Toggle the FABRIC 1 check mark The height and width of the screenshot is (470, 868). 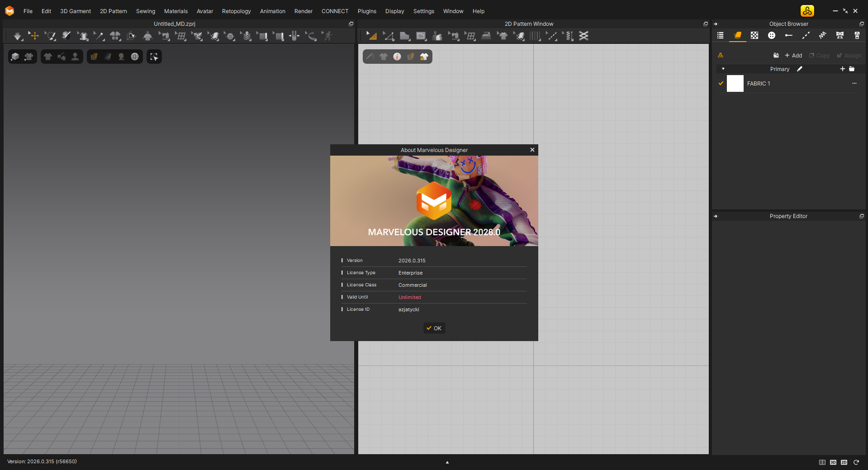(x=721, y=83)
